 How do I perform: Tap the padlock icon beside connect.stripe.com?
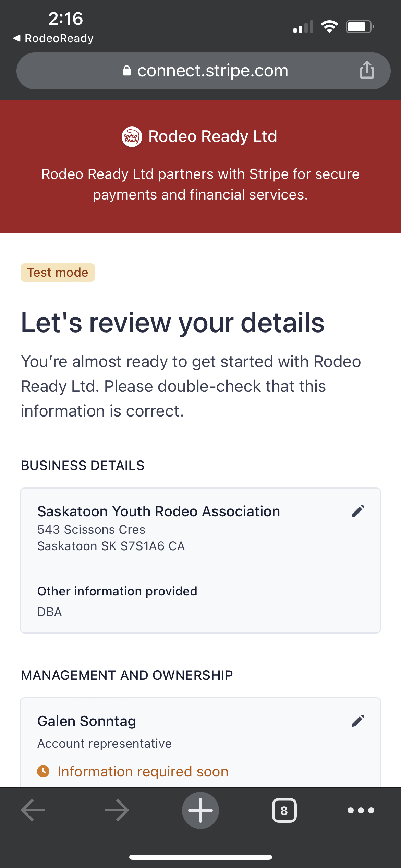click(x=126, y=71)
